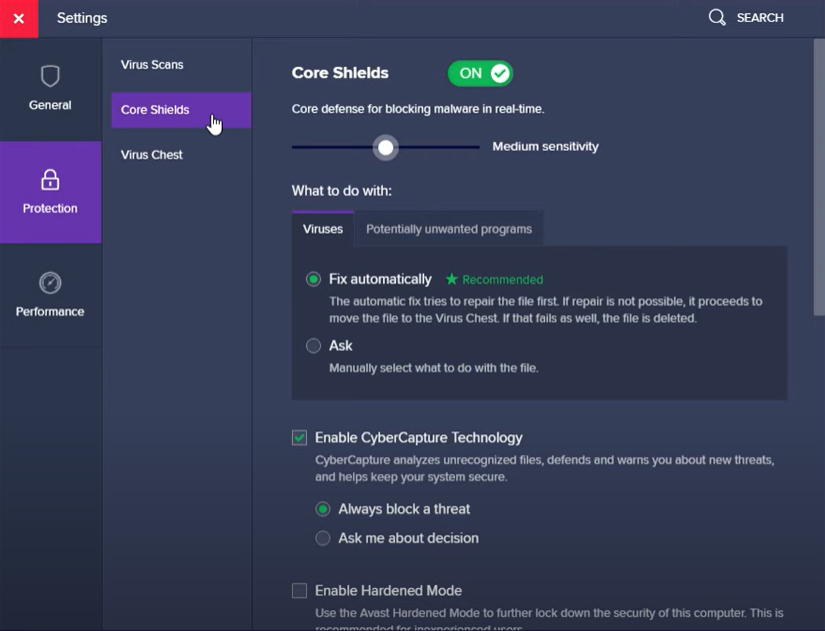The image size is (825, 631).
Task: Turn off the Core Shields ON toggle
Action: coord(480,73)
